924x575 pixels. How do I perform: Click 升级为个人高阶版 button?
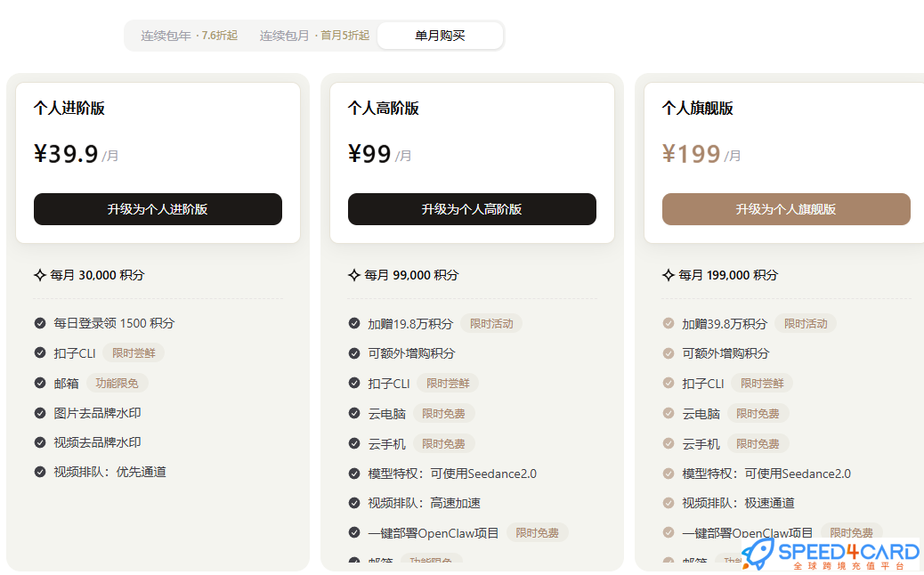point(472,209)
